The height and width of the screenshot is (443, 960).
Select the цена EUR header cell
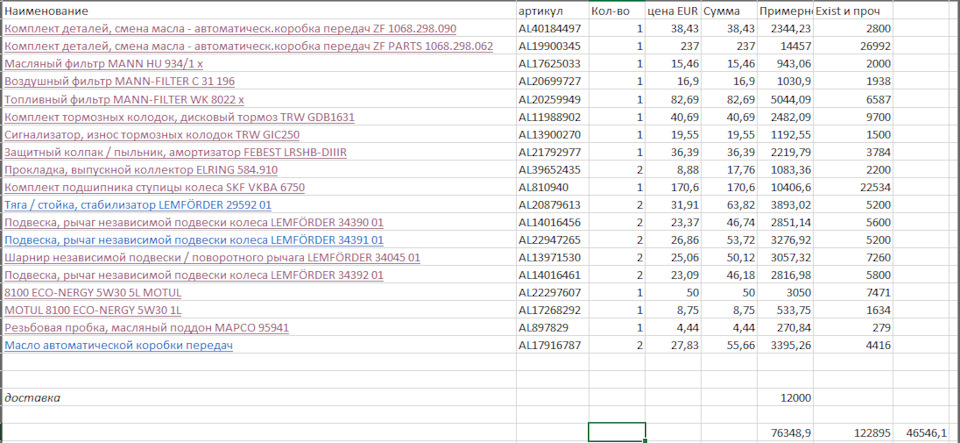click(x=673, y=11)
